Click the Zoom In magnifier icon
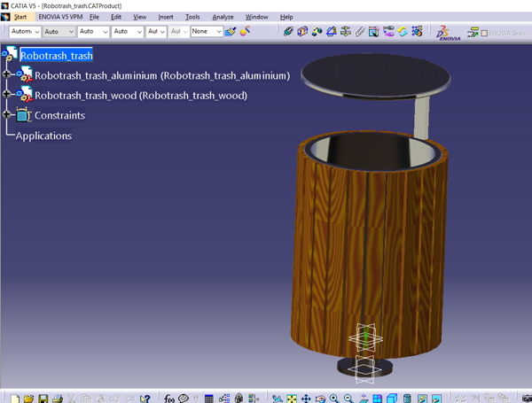Screen dimensions: 532x403 [x=334, y=399]
